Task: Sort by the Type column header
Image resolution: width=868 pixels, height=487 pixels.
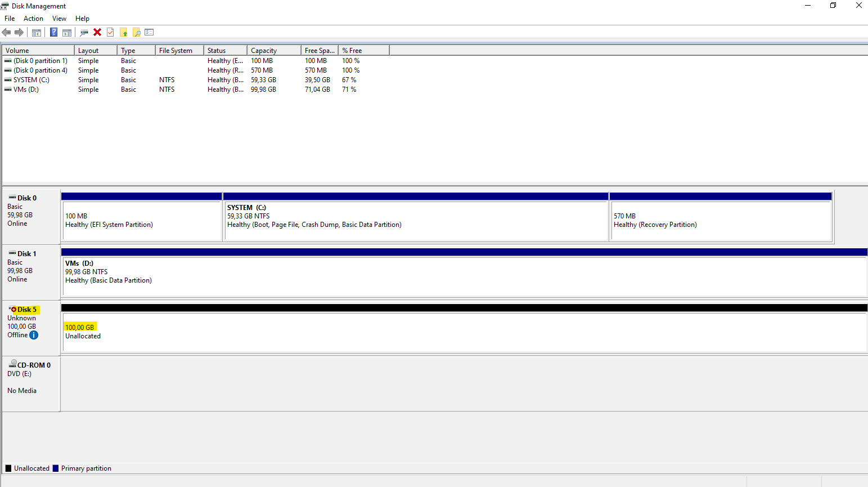Action: pos(136,51)
